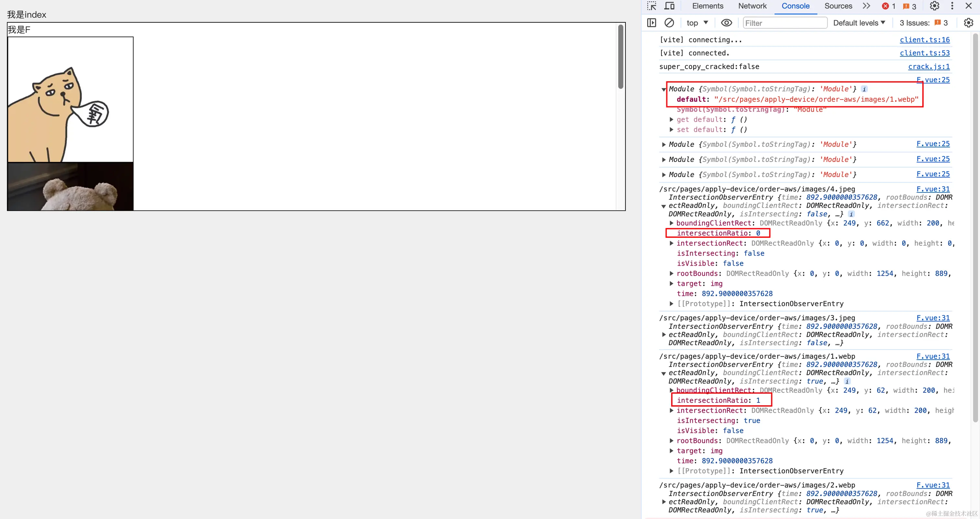Open the crack.js:1 source link
980x519 pixels.
click(x=929, y=66)
